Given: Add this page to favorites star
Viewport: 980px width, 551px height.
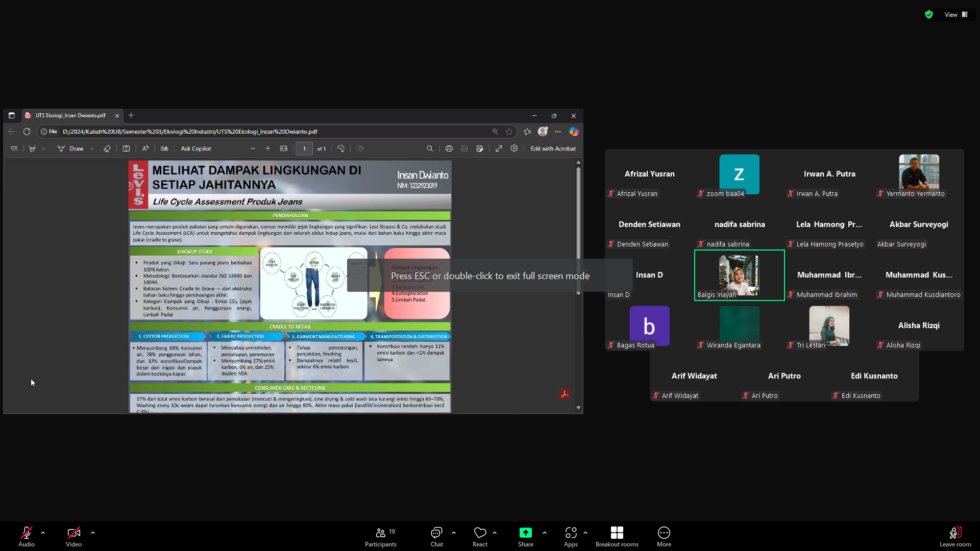Looking at the screenshot, I should [509, 132].
